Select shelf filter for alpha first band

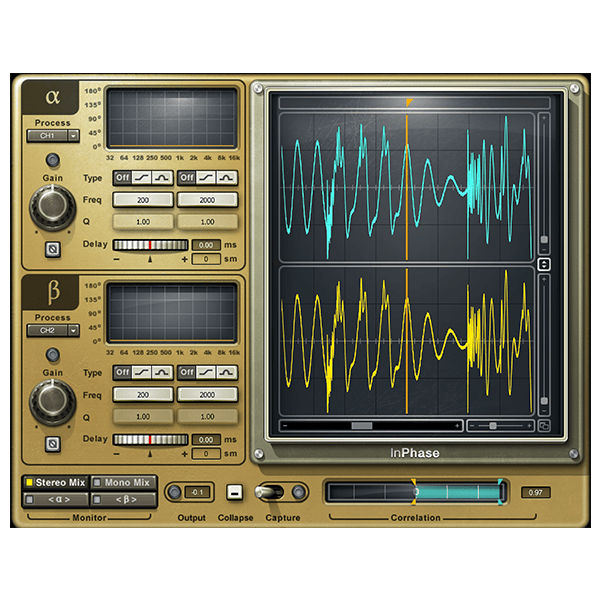pyautogui.click(x=142, y=178)
